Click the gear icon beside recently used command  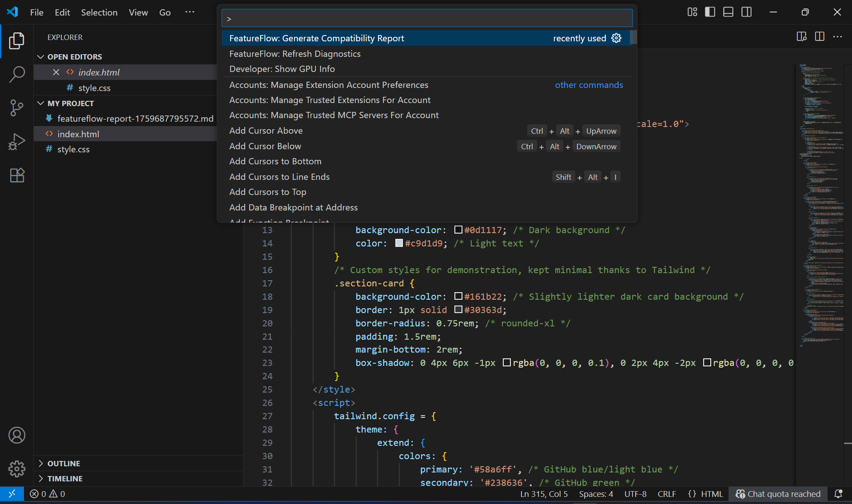(616, 38)
